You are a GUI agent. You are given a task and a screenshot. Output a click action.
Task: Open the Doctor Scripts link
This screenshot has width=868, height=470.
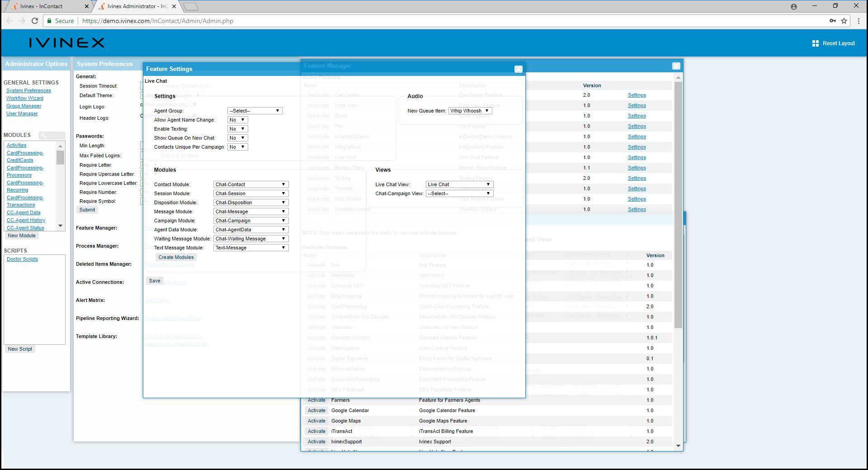22,259
